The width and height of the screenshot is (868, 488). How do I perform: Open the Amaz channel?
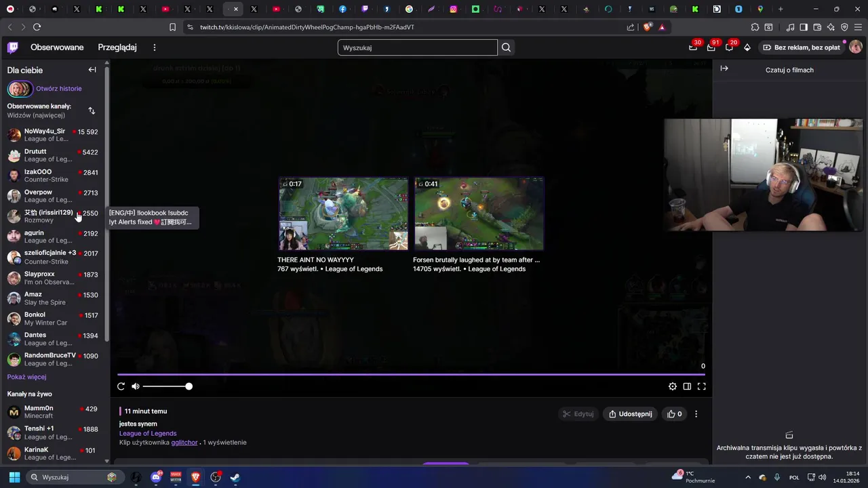click(x=52, y=298)
